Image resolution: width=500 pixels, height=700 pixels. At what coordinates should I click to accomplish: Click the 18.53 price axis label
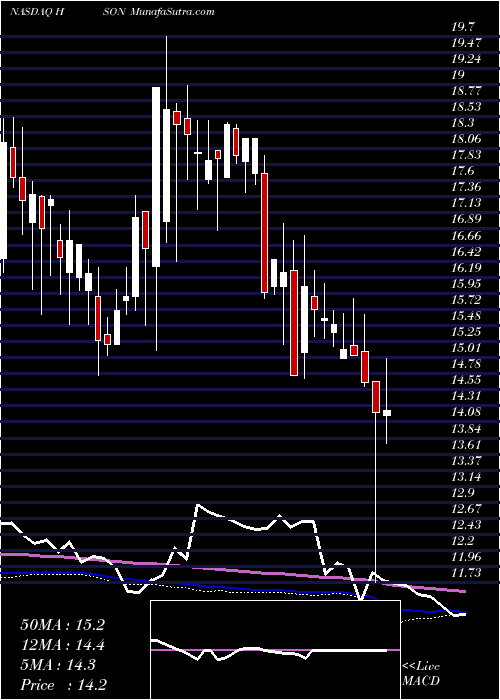click(465, 107)
